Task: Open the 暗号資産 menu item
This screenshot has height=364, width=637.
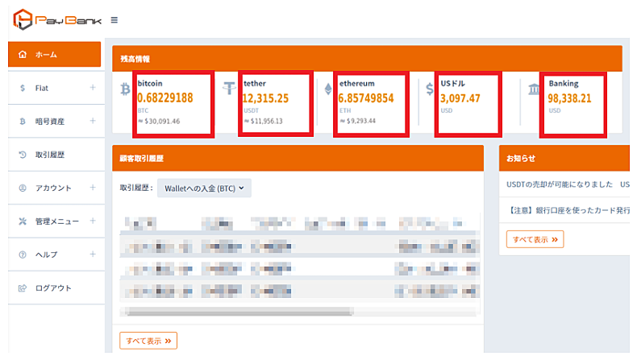Action: (56, 122)
